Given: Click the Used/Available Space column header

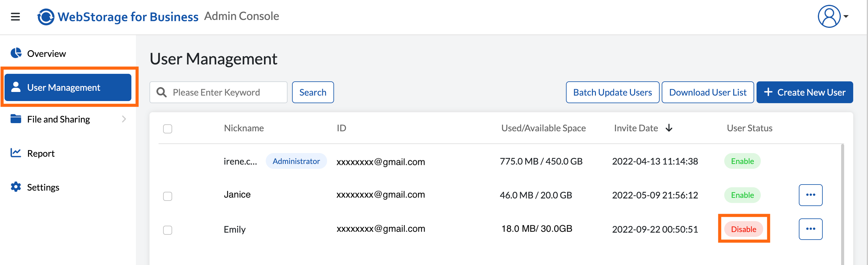Looking at the screenshot, I should tap(543, 128).
